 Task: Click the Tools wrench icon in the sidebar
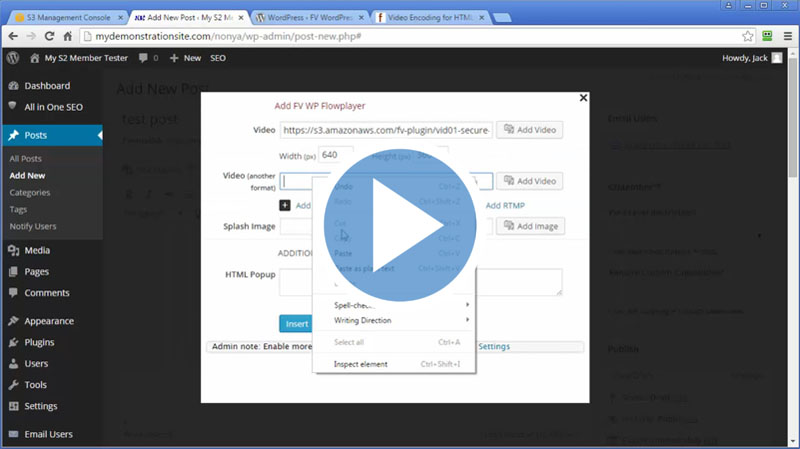[x=13, y=384]
